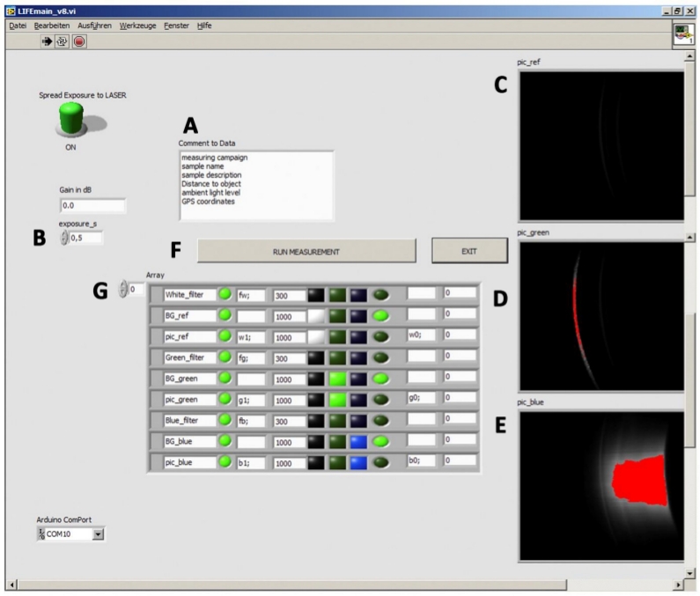Viewport: 700px width, 596px height.
Task: Click the scroll-left arrow of horizontal scrollbar
Action: tap(11, 585)
